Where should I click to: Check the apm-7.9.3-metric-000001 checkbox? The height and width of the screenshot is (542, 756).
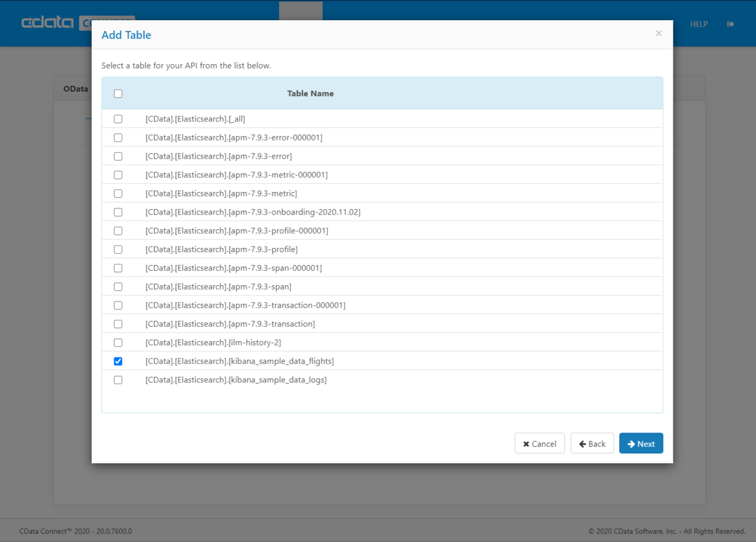click(x=118, y=175)
